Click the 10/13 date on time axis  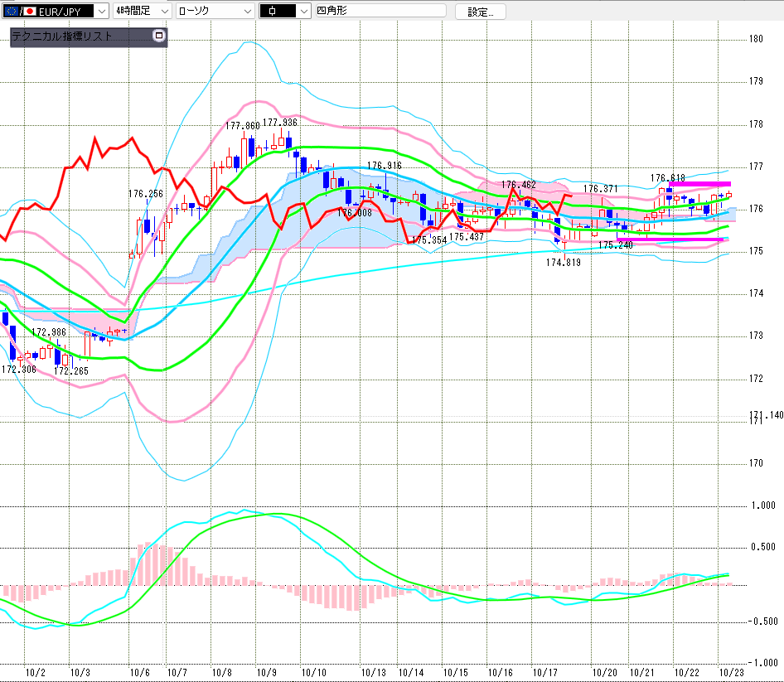coord(374,672)
